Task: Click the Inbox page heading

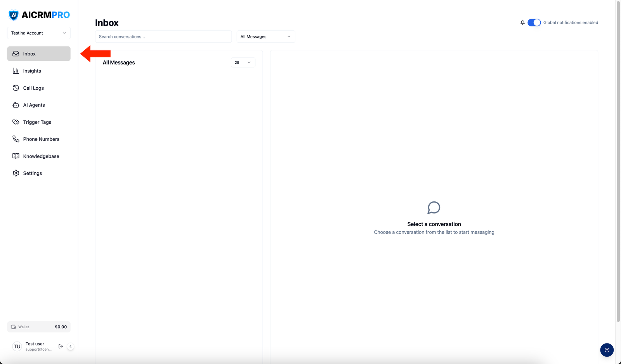Action: point(107,23)
